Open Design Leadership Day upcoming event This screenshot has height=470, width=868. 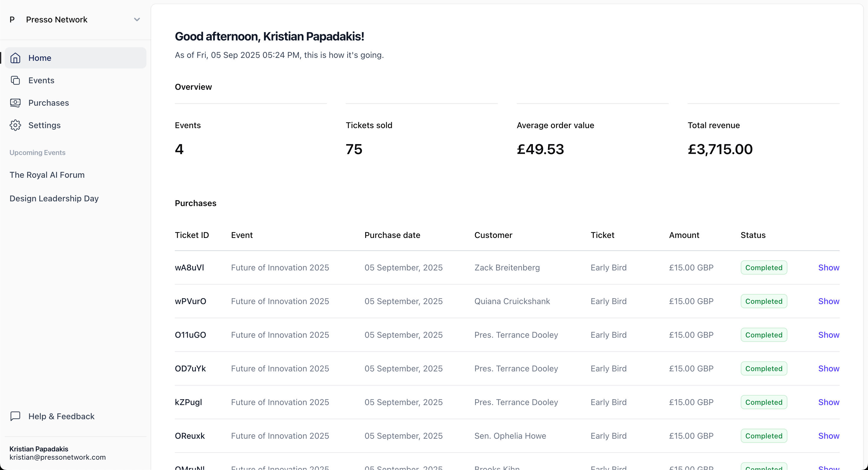(54, 198)
